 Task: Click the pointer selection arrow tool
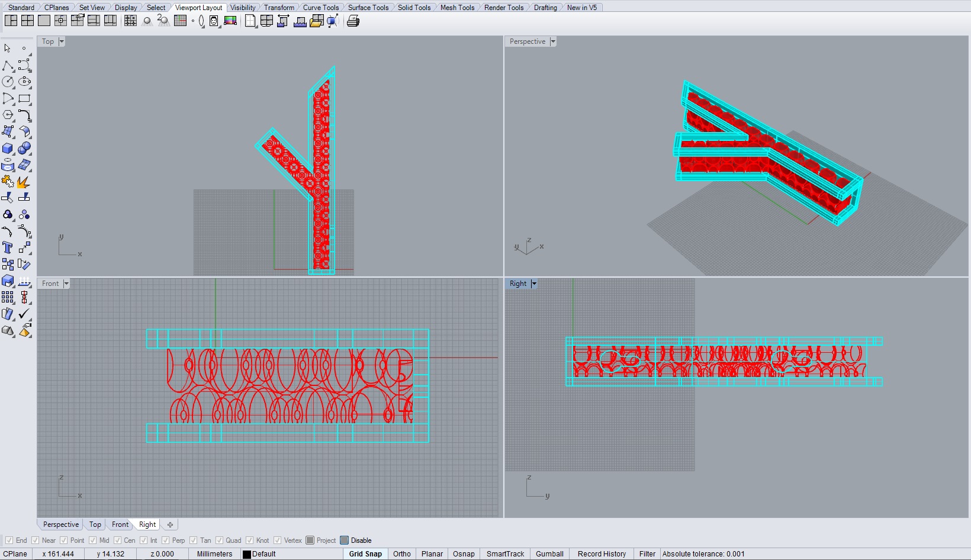click(8, 49)
